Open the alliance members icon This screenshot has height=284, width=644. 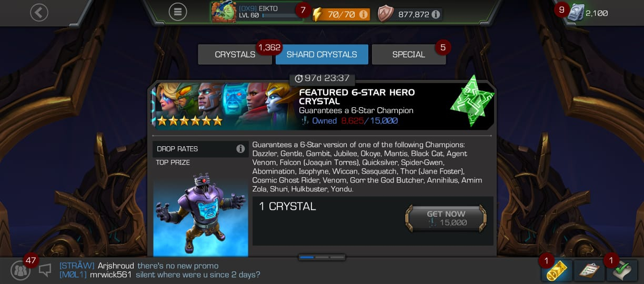pos(21,270)
